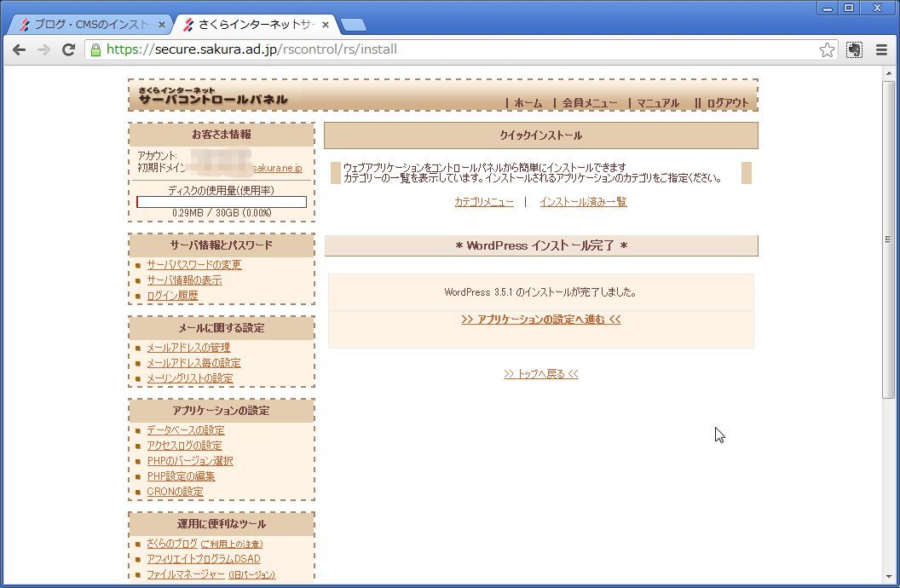Click メールに関する設定 section header
Screen dimensions: 900x588
tap(222, 328)
